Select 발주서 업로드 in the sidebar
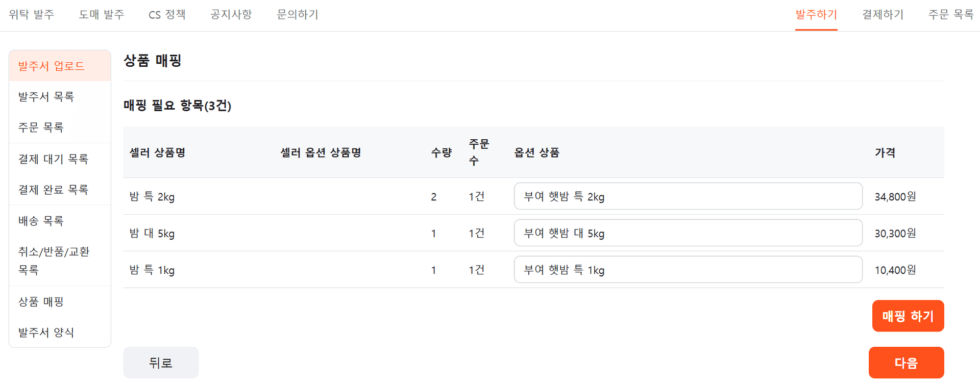The height and width of the screenshot is (386, 980). tap(52, 65)
